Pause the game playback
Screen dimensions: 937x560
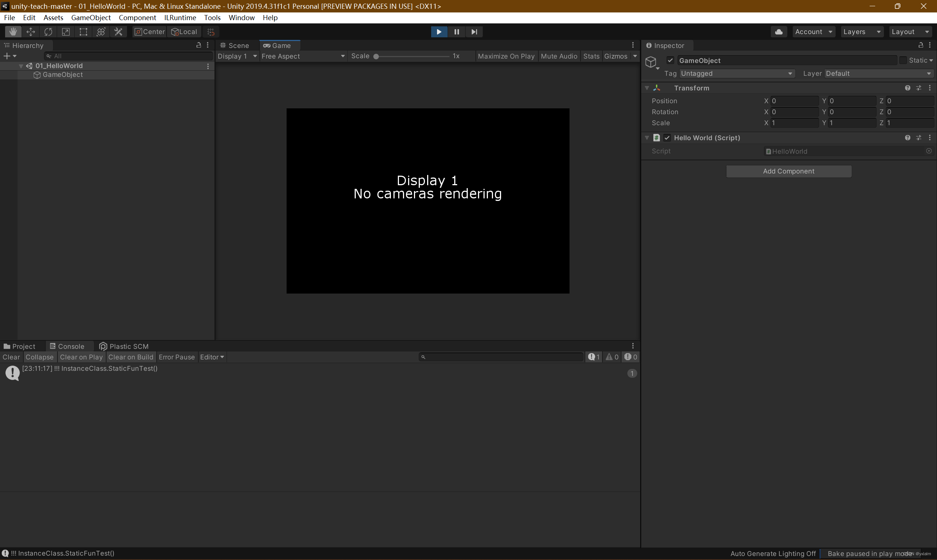tap(457, 32)
